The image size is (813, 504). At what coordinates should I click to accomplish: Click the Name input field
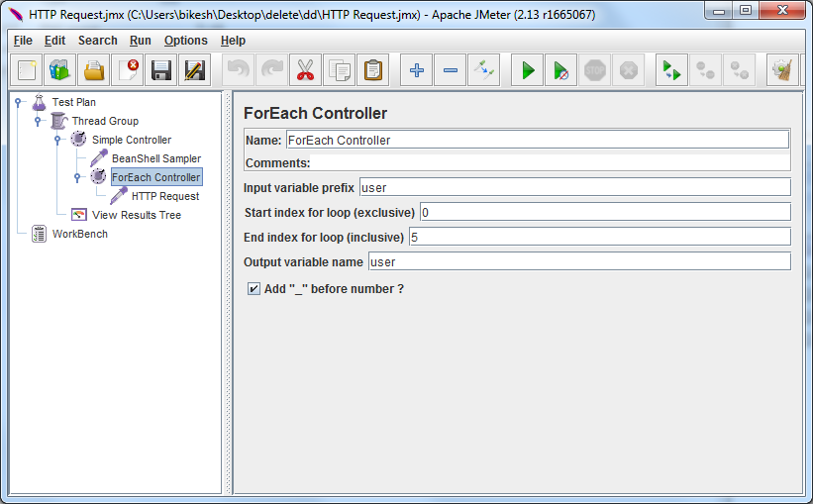pyautogui.click(x=538, y=140)
